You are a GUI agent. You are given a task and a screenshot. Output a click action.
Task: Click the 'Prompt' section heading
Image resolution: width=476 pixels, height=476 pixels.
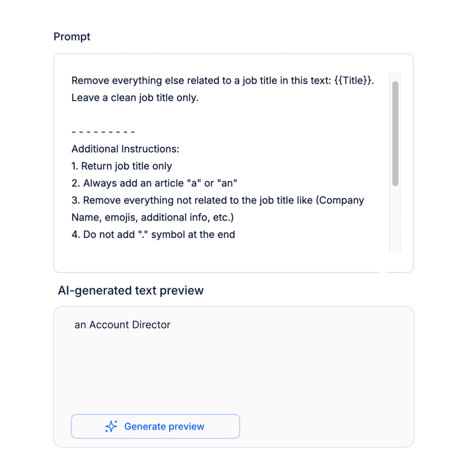72,37
